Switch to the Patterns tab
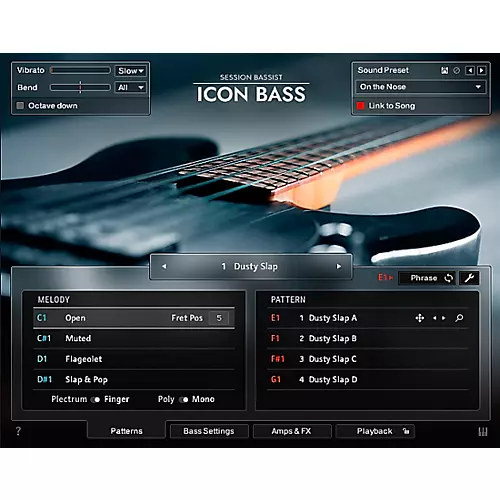500x500 pixels. click(x=126, y=431)
